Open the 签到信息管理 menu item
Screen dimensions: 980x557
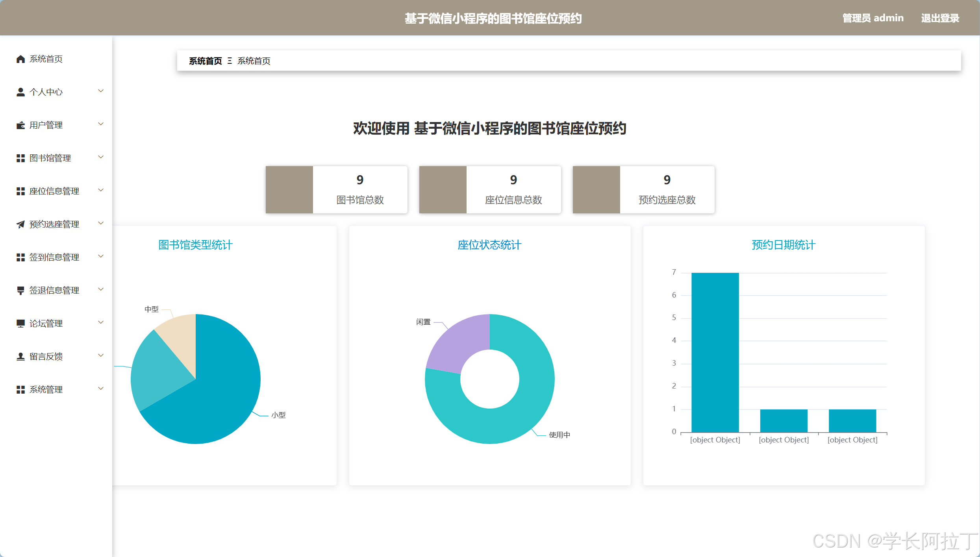click(54, 257)
